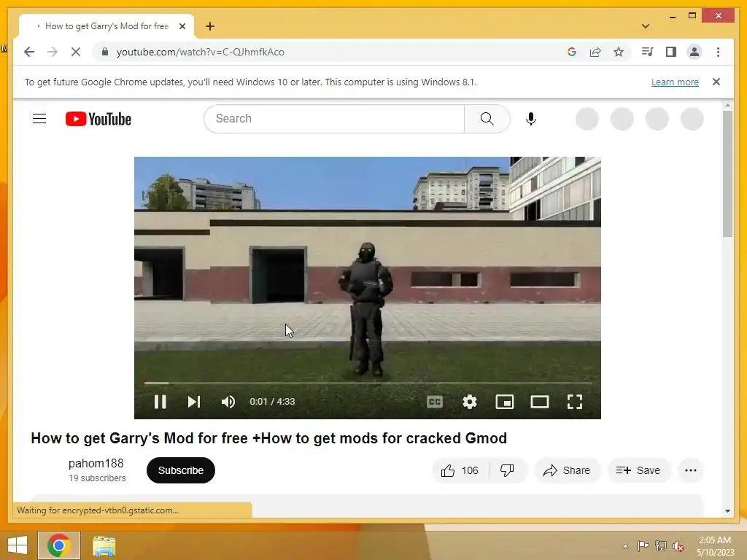Open File Explorer from taskbar
Viewport: 747px width, 560px height.
[104, 546]
